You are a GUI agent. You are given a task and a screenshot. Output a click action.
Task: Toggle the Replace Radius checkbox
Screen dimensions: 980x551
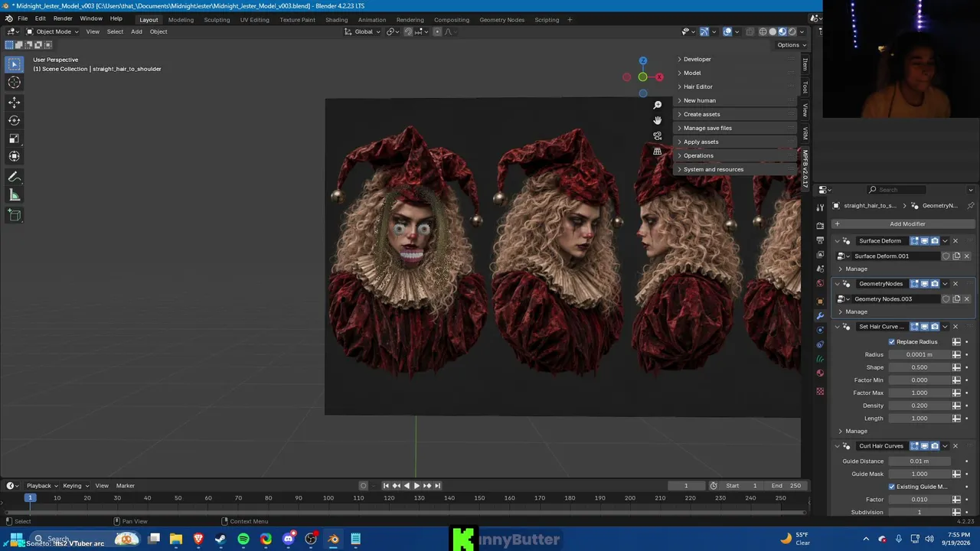891,342
